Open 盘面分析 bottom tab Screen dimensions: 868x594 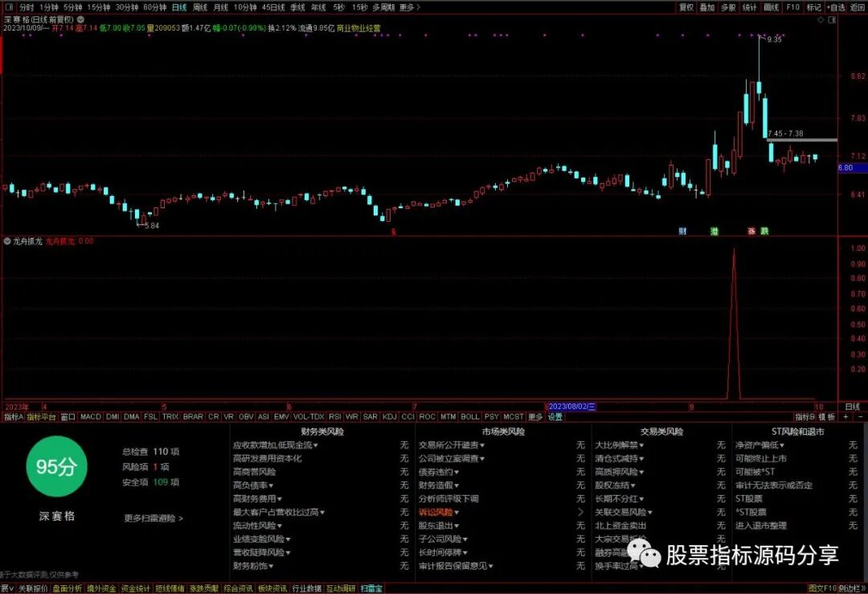[x=68, y=588]
